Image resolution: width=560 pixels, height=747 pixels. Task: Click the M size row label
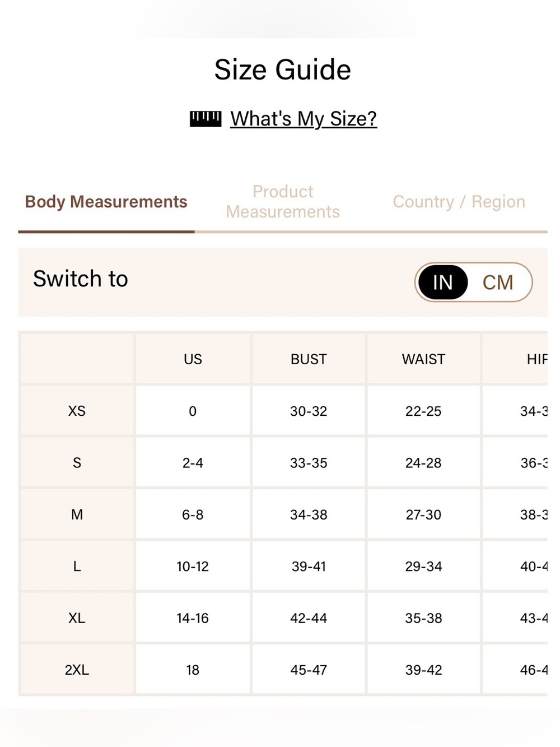(77, 514)
